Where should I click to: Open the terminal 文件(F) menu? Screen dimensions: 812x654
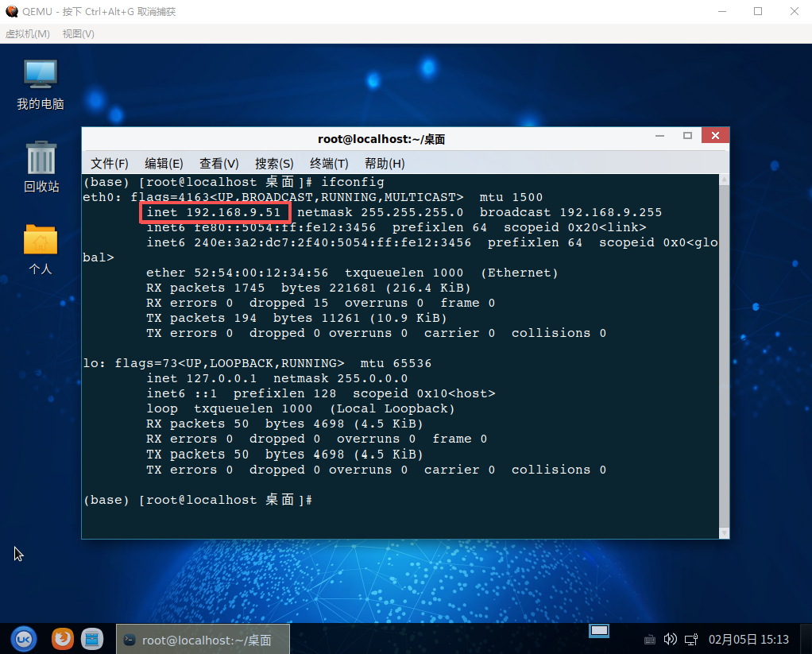click(x=109, y=163)
